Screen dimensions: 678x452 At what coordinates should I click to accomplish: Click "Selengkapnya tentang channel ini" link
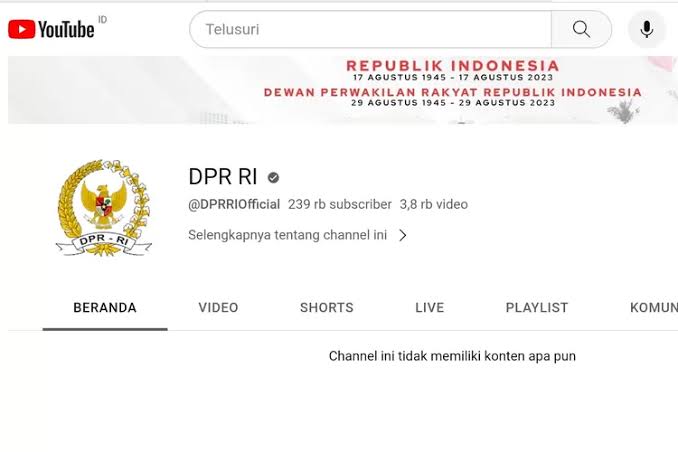pos(287,236)
